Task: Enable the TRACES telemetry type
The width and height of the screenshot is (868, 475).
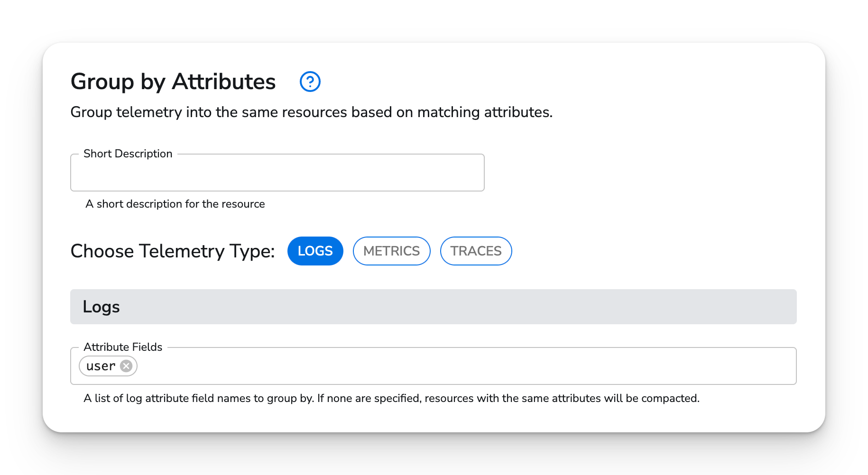Action: tap(476, 251)
